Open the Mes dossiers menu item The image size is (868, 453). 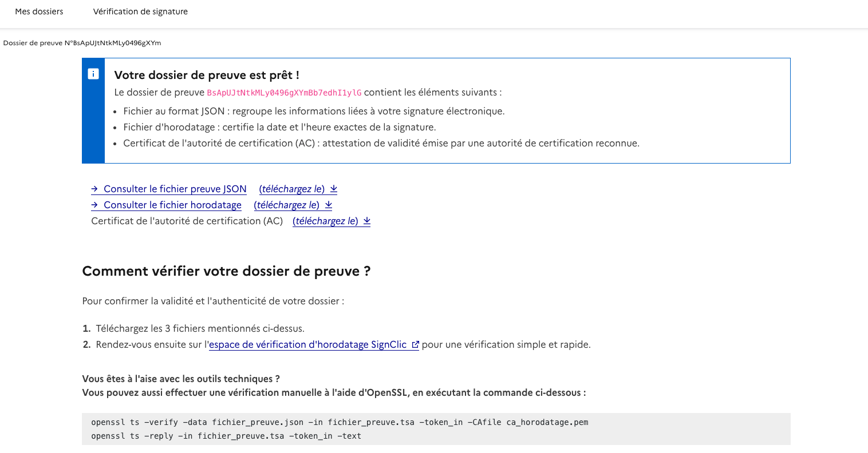point(39,11)
